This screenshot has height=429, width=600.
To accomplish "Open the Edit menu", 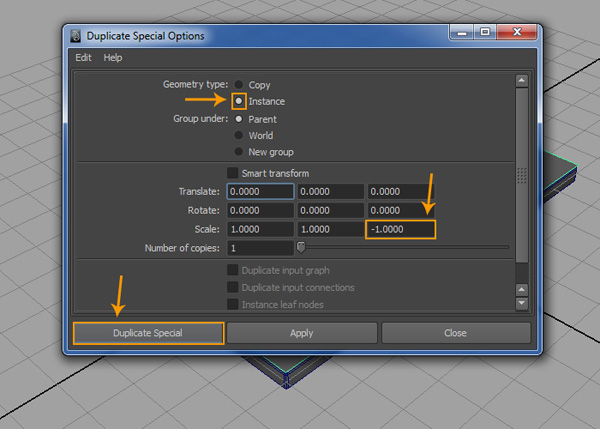I will tap(84, 58).
